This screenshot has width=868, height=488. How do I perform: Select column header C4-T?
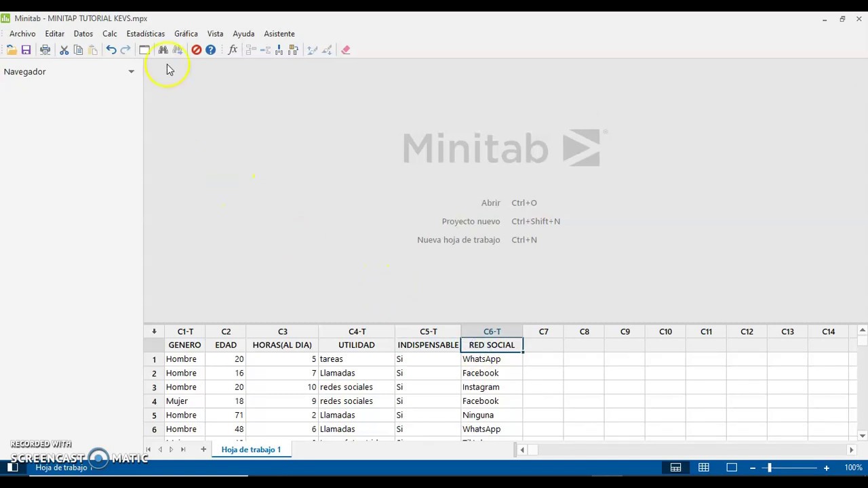357,331
